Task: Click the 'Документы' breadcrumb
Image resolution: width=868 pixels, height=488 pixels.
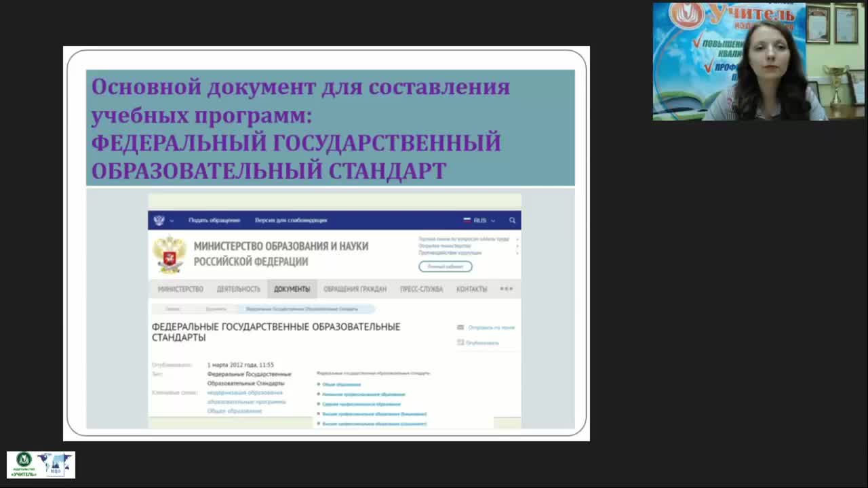Action: 216,309
